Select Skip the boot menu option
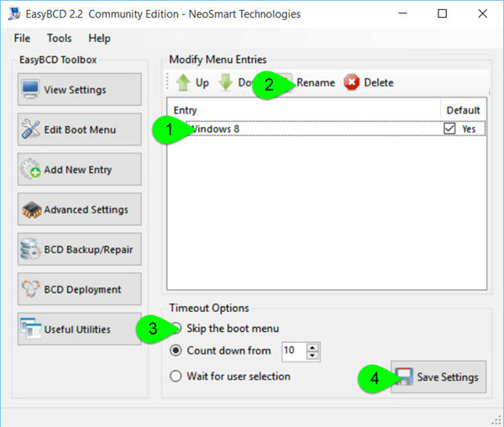This screenshot has width=504, height=427. (177, 329)
